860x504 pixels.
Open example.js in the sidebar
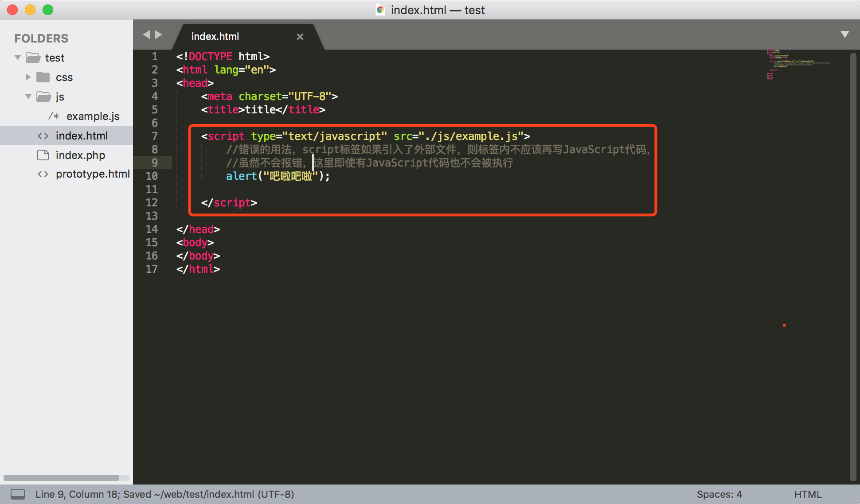coord(93,116)
